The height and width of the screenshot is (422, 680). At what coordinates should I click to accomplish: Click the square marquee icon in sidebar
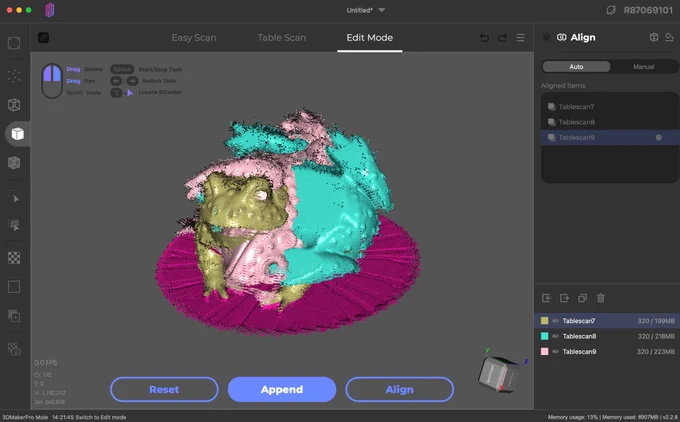point(14,287)
